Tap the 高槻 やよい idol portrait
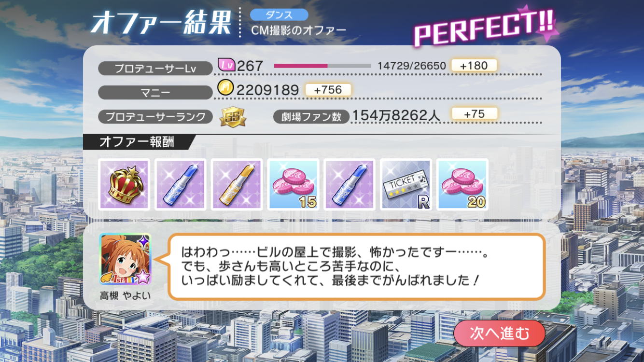The height and width of the screenshot is (362, 644). [126, 260]
